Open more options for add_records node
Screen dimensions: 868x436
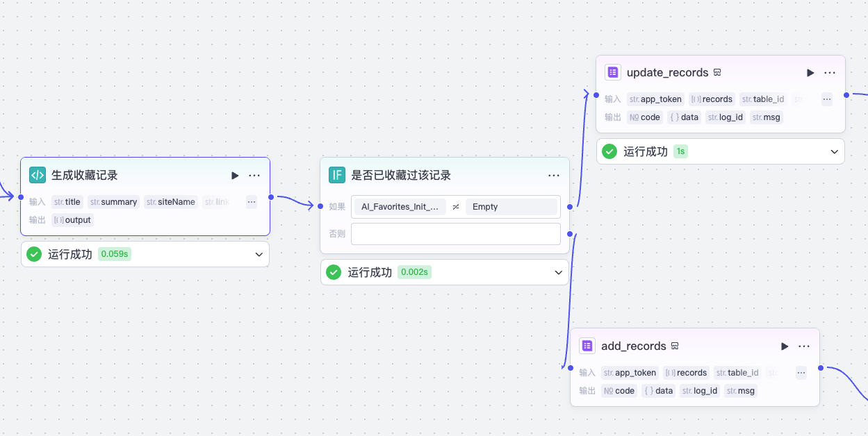(x=804, y=346)
